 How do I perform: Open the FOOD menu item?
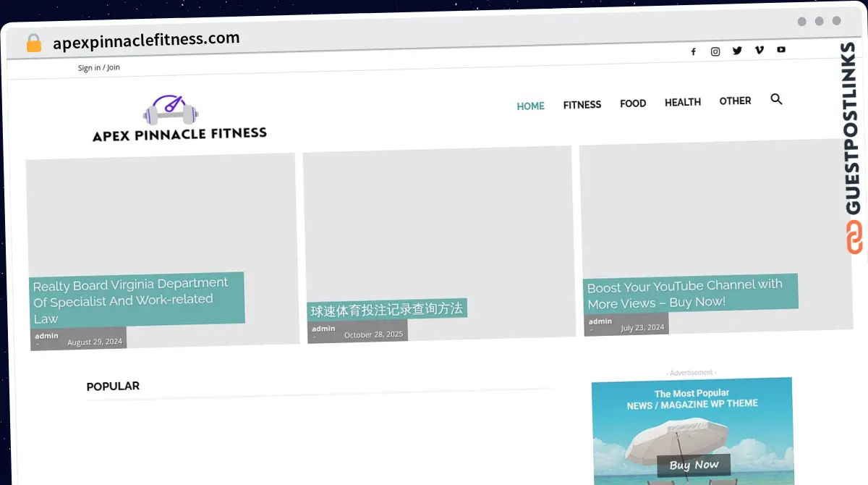click(x=633, y=104)
